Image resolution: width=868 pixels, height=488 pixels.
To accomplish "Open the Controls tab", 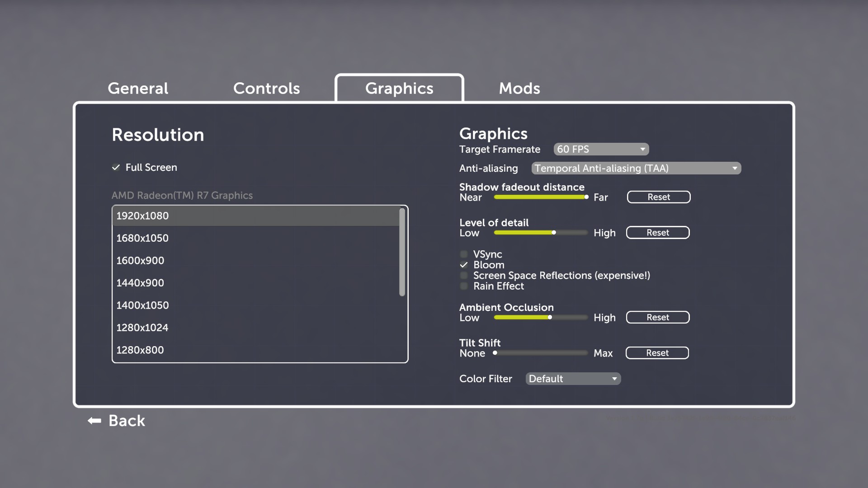I will (x=266, y=88).
